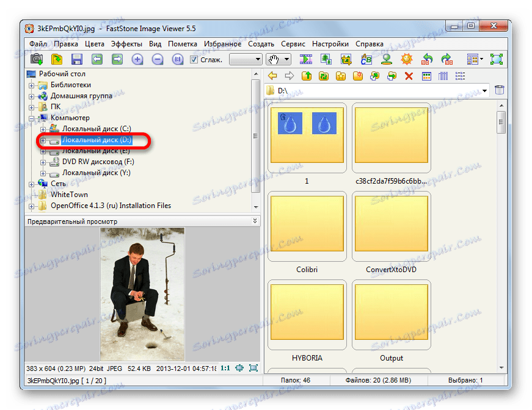This screenshot has width=532, height=410.
Task: Click the camera acquire-image icon
Action: pos(36,59)
